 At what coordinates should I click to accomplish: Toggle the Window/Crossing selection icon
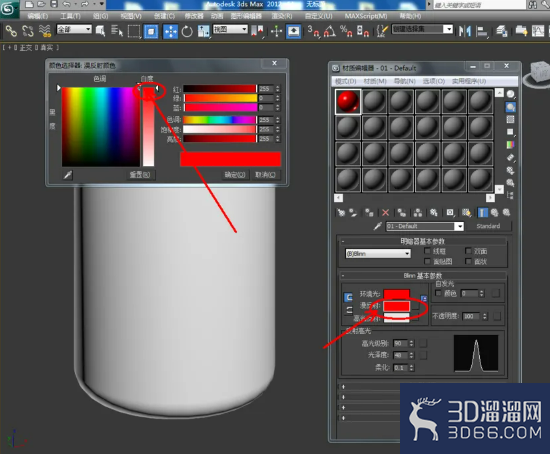pyautogui.click(x=151, y=31)
